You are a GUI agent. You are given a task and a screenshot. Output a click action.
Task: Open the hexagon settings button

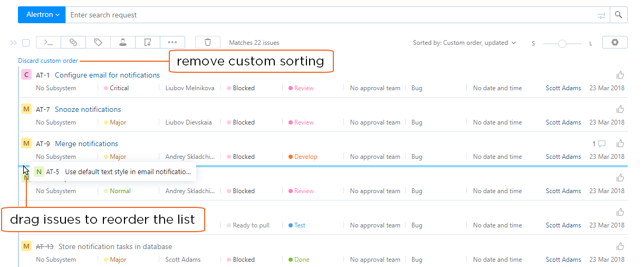614,43
